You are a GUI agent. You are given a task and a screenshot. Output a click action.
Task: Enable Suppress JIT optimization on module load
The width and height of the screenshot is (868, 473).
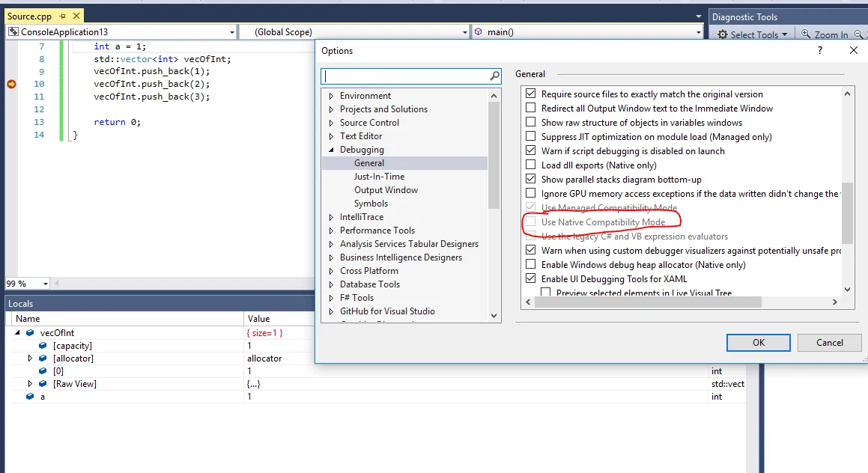pos(530,136)
